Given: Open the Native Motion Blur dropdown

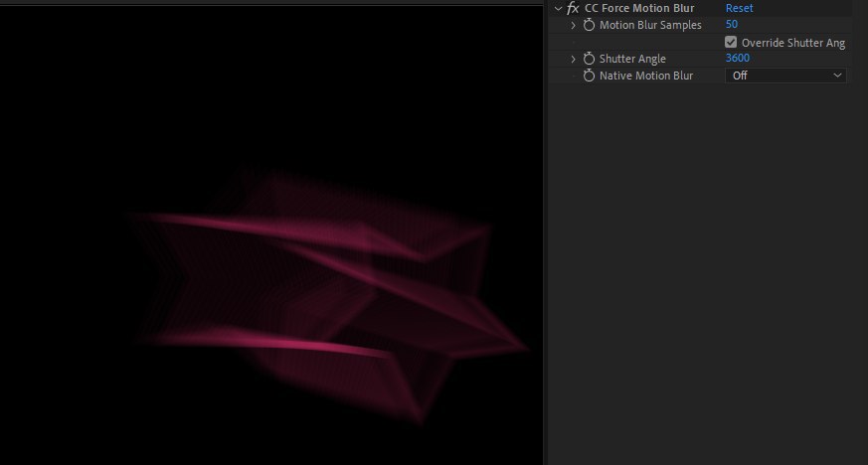Looking at the screenshot, I should click(x=785, y=76).
